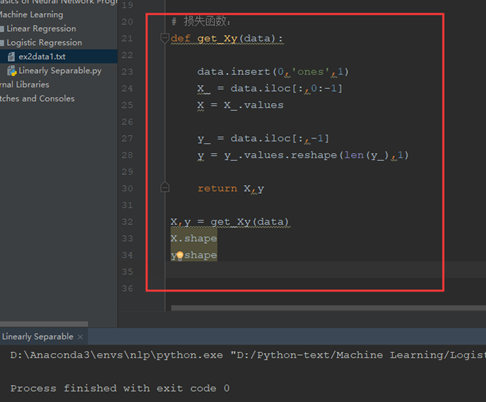Click the lightbulb quick-fix icon on line 34

point(180,256)
